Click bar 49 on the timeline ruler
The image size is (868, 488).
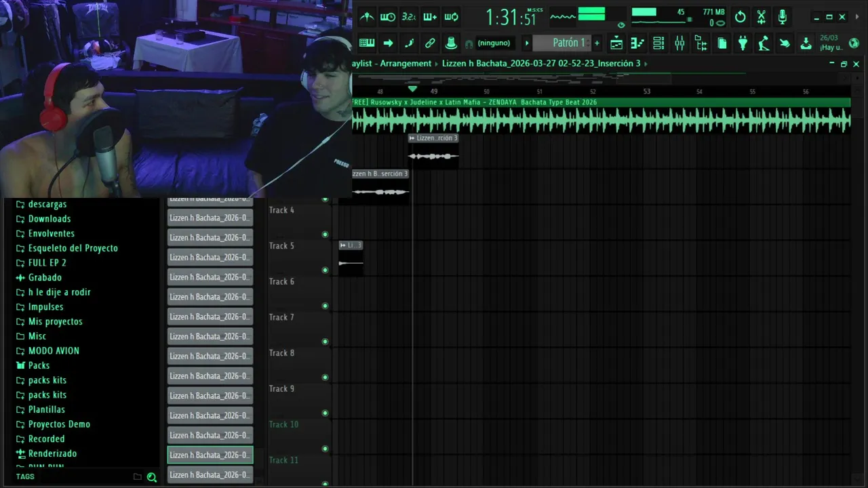click(x=434, y=91)
